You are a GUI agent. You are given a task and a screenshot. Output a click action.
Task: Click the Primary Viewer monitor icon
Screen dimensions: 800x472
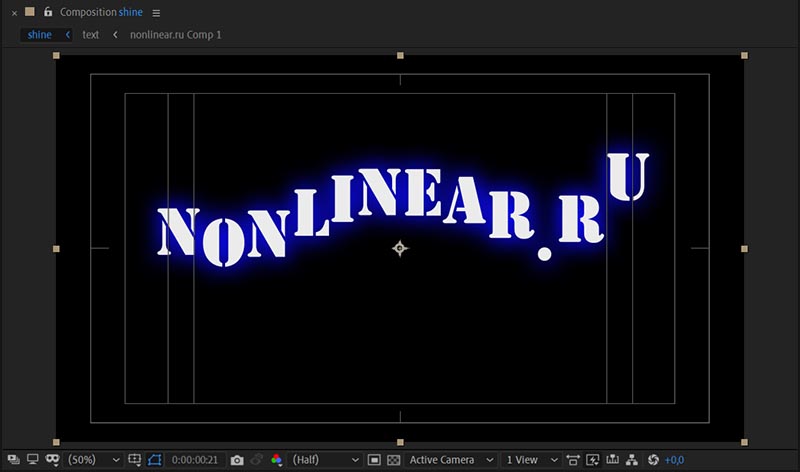[33, 460]
